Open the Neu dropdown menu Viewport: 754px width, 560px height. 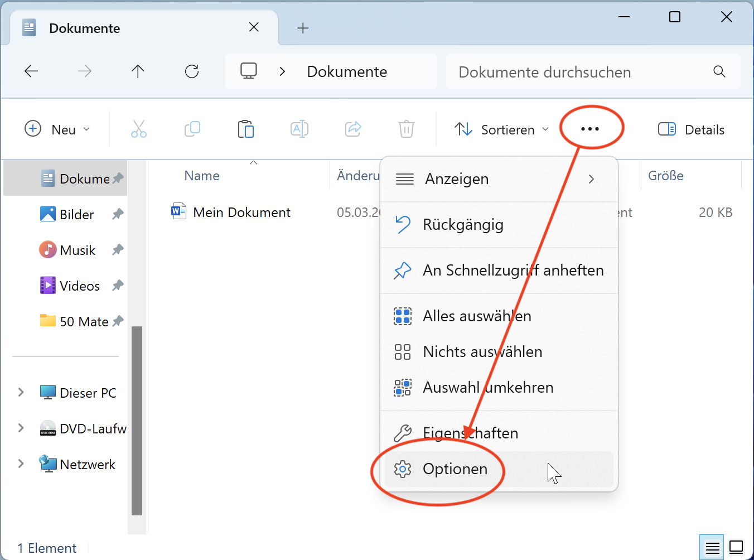coord(57,129)
